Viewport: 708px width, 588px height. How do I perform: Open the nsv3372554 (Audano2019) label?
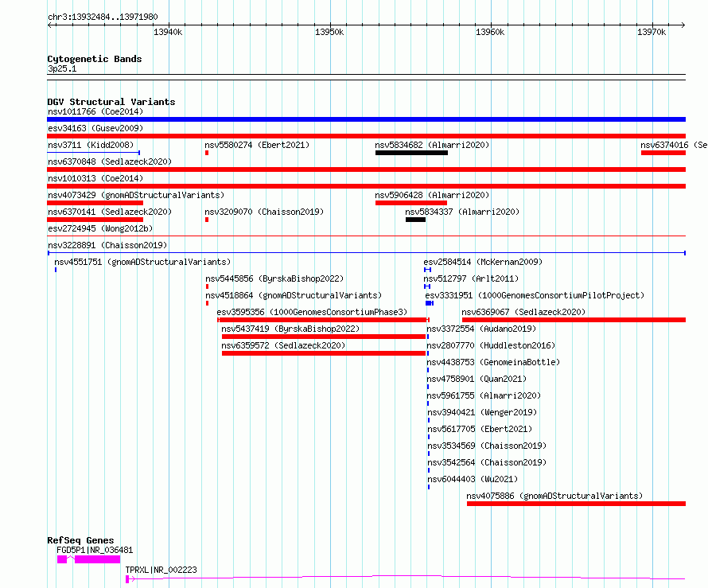click(481, 329)
